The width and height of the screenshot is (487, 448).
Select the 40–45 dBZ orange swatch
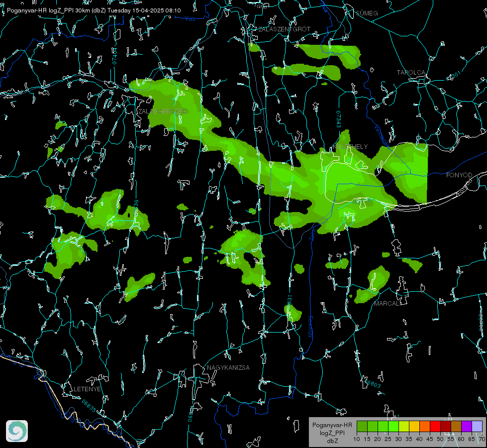click(x=425, y=426)
